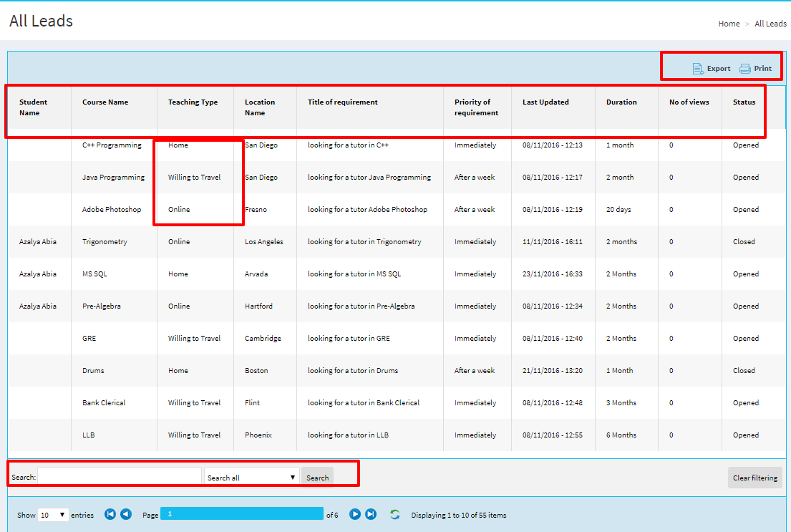This screenshot has width=791, height=532.
Task: Go to the next page
Action: tap(355, 514)
